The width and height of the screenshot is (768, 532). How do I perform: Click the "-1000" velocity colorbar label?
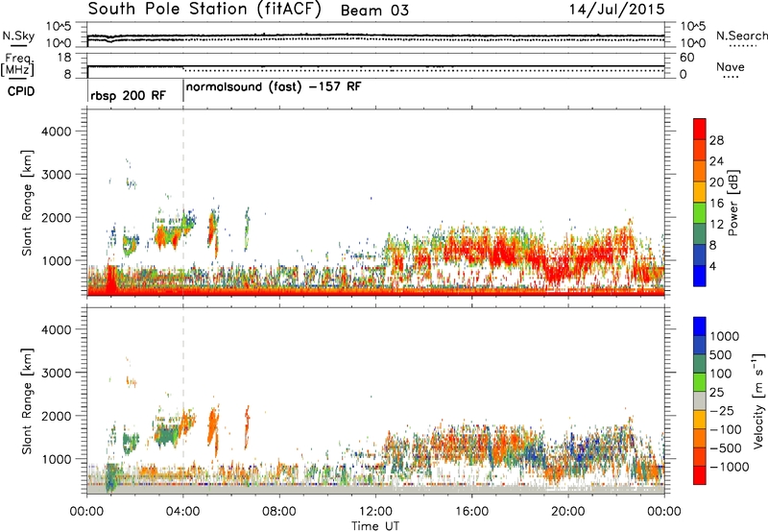tap(730, 467)
